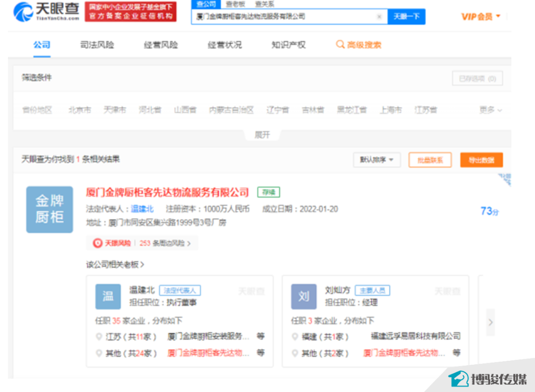Screen dimensions: 535x392
Task: Open red 厦门金牌厨柜客先达物 link in 温建北 card
Action: (x=209, y=353)
